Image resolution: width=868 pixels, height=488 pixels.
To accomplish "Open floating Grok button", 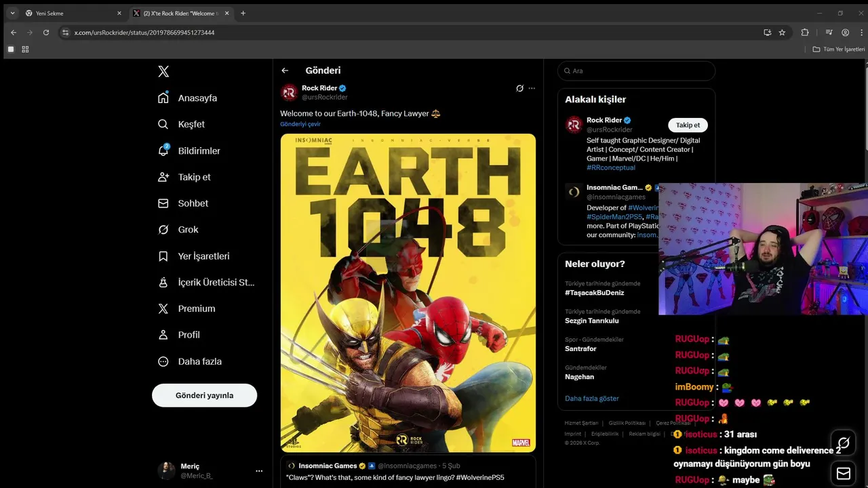I will [844, 443].
